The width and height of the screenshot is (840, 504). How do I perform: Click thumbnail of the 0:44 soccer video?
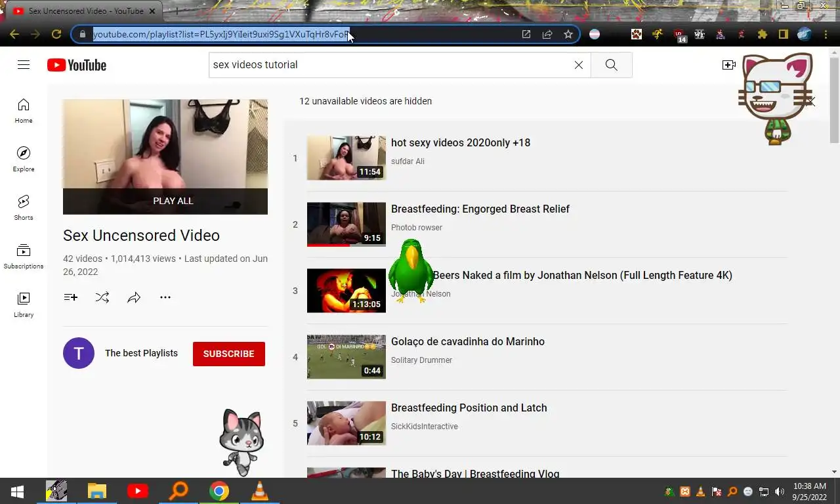(346, 357)
